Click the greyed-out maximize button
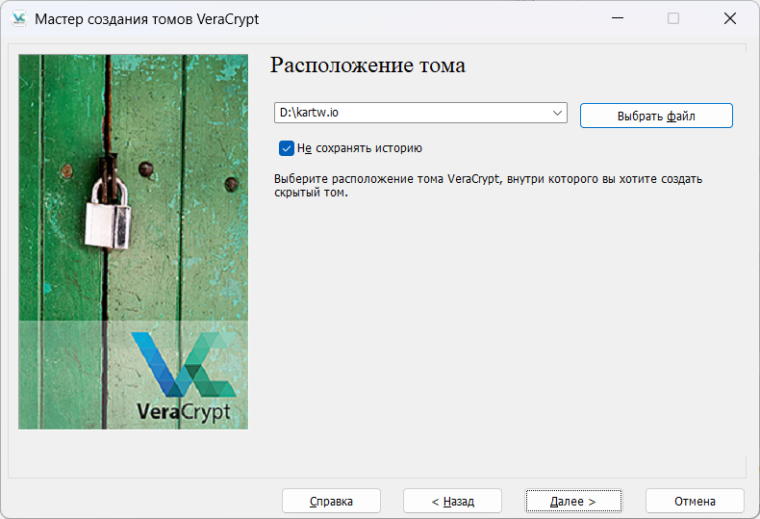This screenshot has height=519, width=760. [x=673, y=19]
